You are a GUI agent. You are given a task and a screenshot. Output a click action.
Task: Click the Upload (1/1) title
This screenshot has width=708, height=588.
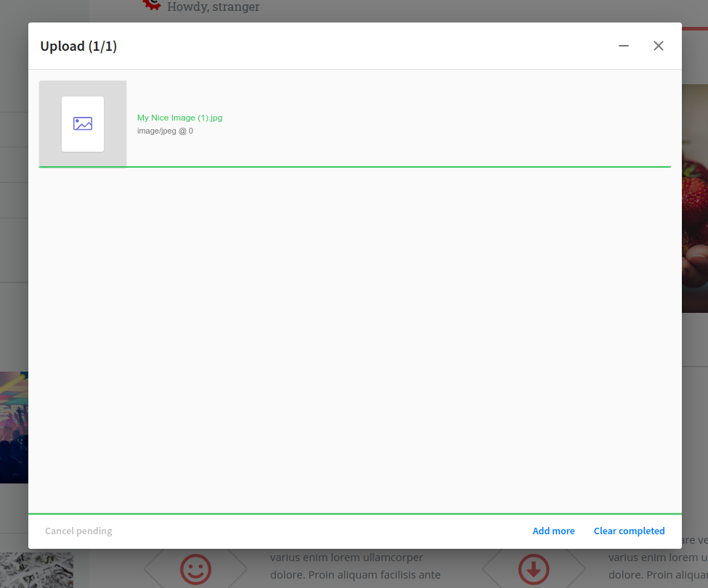point(78,46)
